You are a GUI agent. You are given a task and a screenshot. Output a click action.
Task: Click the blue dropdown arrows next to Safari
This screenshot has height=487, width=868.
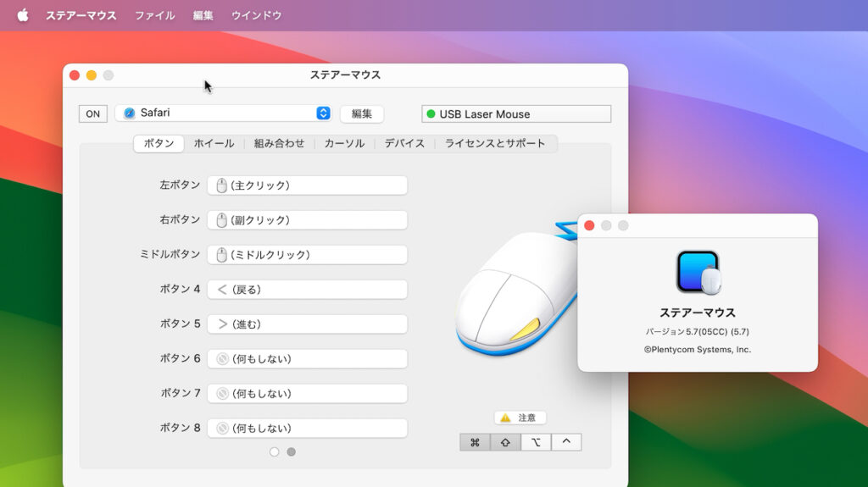[323, 113]
